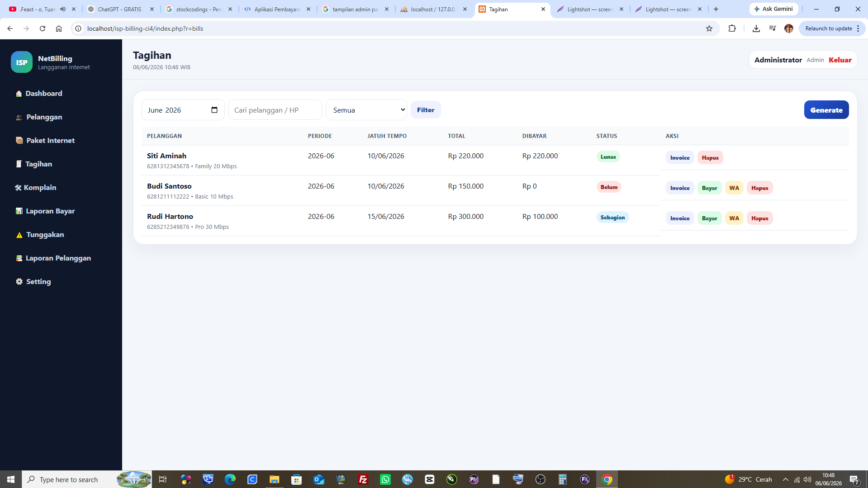This screenshot has height=488, width=868.
Task: Click Hapus for Rudi Hartono
Action: click(x=760, y=218)
